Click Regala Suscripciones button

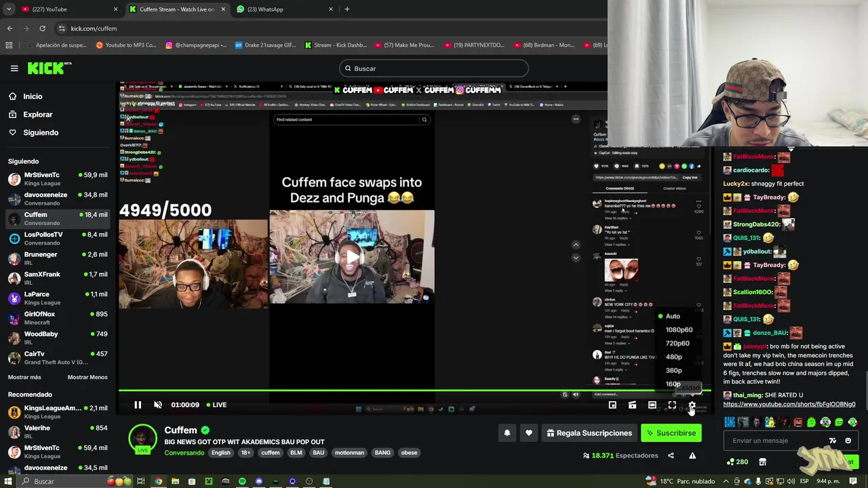[589, 433]
